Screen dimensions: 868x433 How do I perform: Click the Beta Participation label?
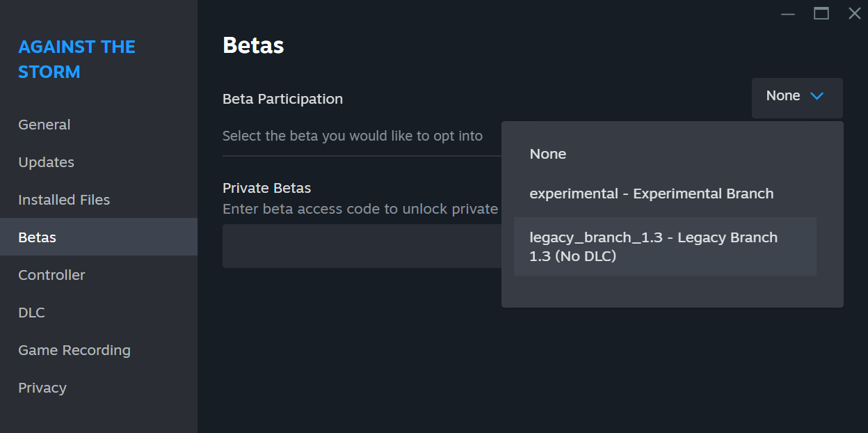point(282,99)
